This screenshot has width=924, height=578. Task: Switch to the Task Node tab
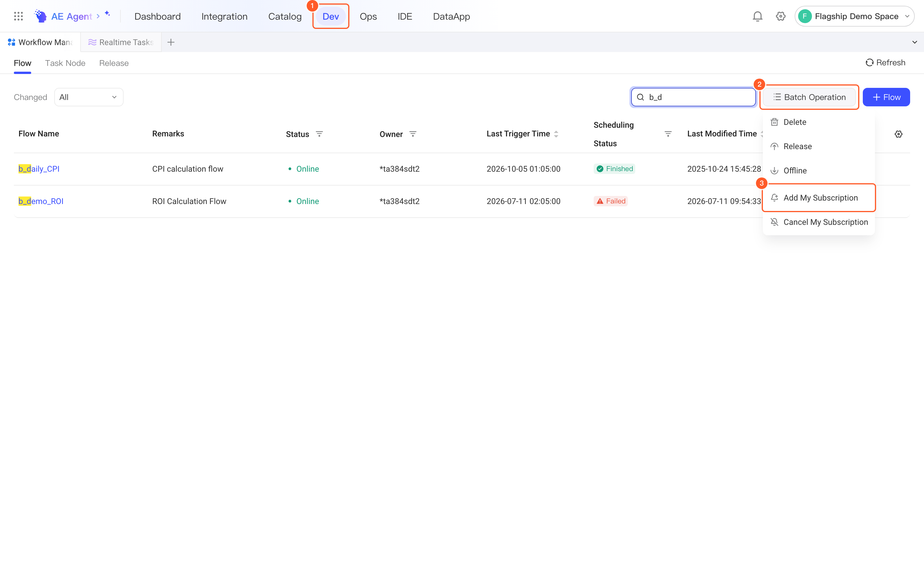[65, 63]
